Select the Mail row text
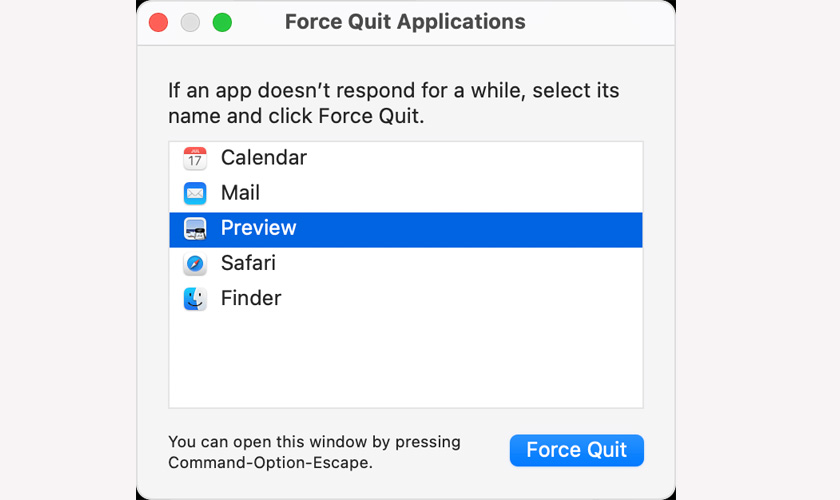 point(240,193)
